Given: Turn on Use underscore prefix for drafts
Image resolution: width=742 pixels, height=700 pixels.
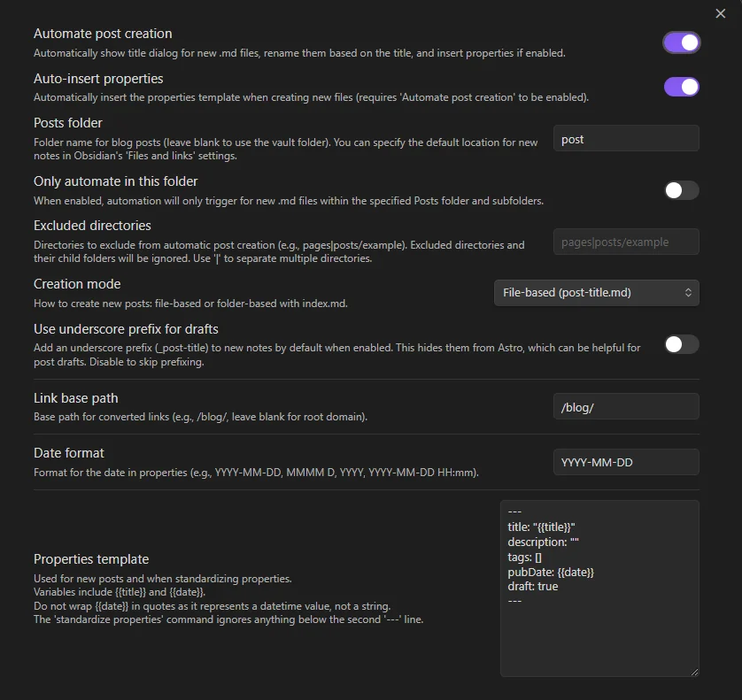Looking at the screenshot, I should pos(681,346).
